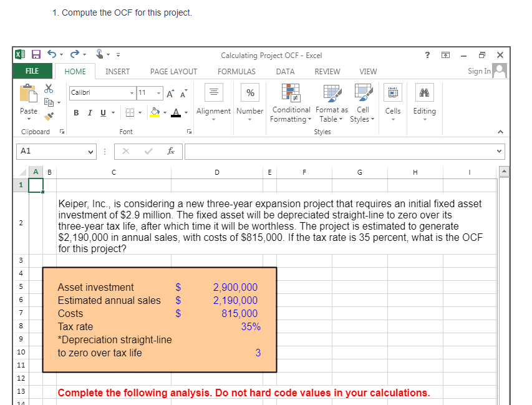Open the font name dropdown

click(132, 92)
